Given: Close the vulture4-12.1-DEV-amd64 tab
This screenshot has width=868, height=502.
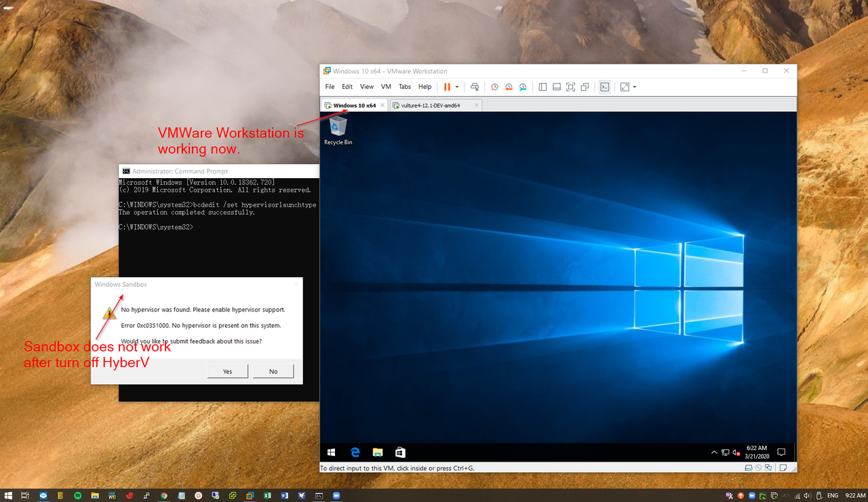Looking at the screenshot, I should click(x=477, y=105).
